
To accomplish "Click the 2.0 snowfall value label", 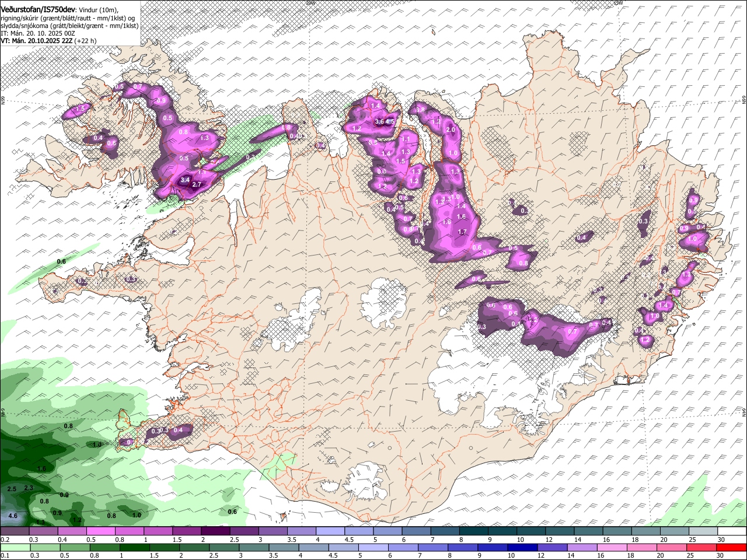I will tap(451, 129).
